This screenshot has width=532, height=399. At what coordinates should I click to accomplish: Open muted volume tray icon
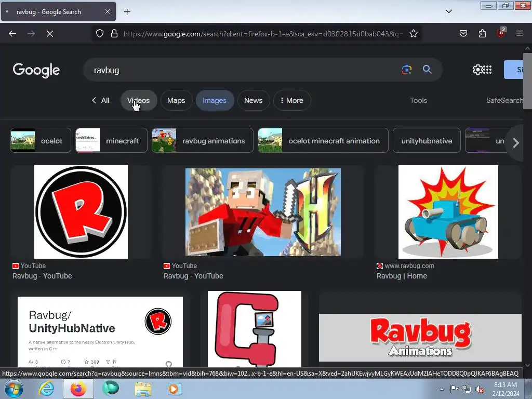click(x=480, y=389)
